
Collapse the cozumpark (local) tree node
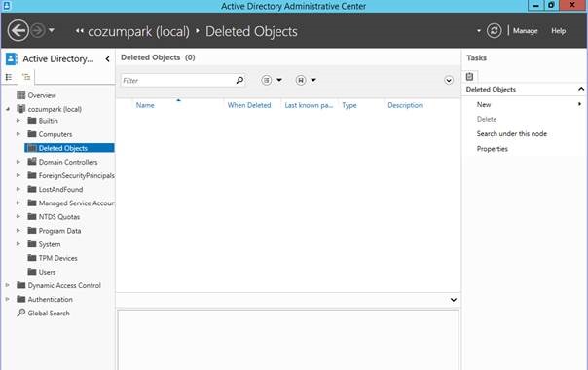click(8, 109)
